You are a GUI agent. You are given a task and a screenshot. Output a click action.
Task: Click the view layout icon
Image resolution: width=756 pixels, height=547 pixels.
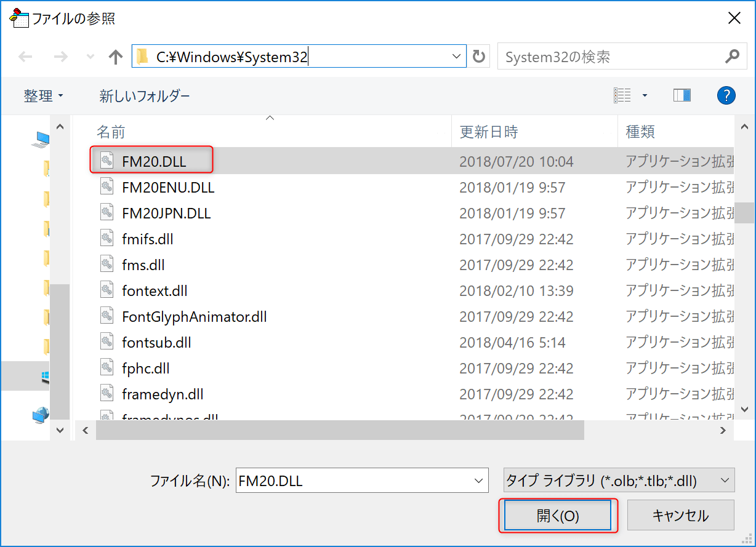pos(622,95)
